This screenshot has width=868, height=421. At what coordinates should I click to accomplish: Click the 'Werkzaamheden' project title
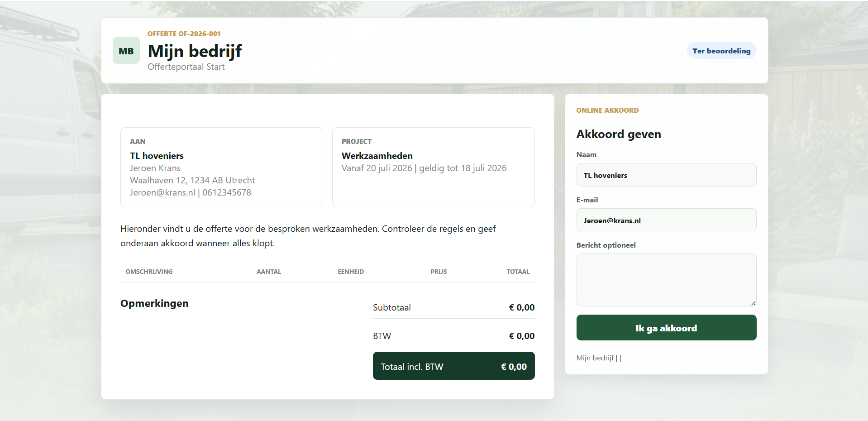377,156
